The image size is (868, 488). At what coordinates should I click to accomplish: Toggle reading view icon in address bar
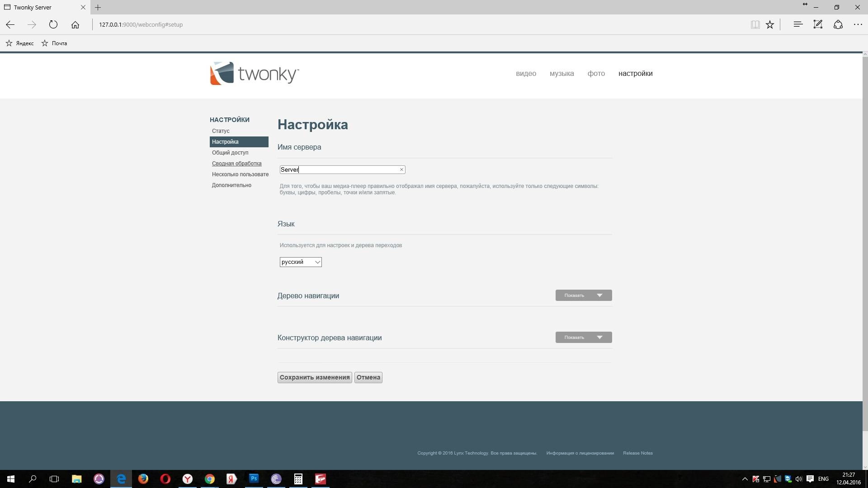tap(755, 24)
